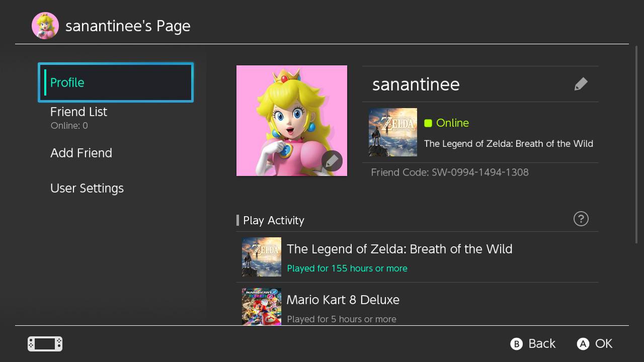Click the Zelda title in Play Activity list
The height and width of the screenshot is (362, 644).
pos(399,249)
